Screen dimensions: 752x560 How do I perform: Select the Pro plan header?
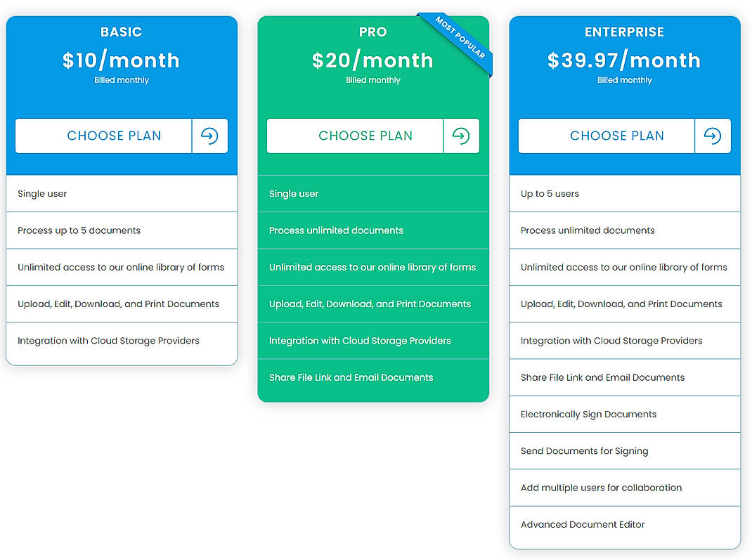click(372, 32)
